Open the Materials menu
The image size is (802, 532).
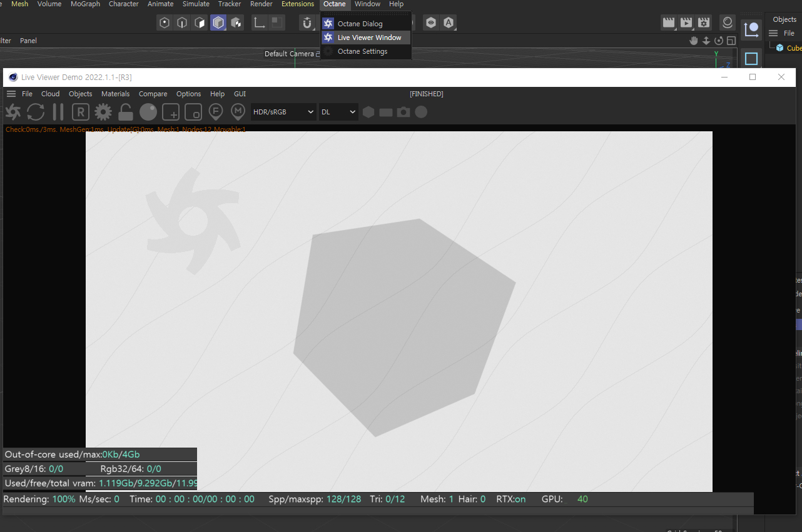pyautogui.click(x=116, y=94)
